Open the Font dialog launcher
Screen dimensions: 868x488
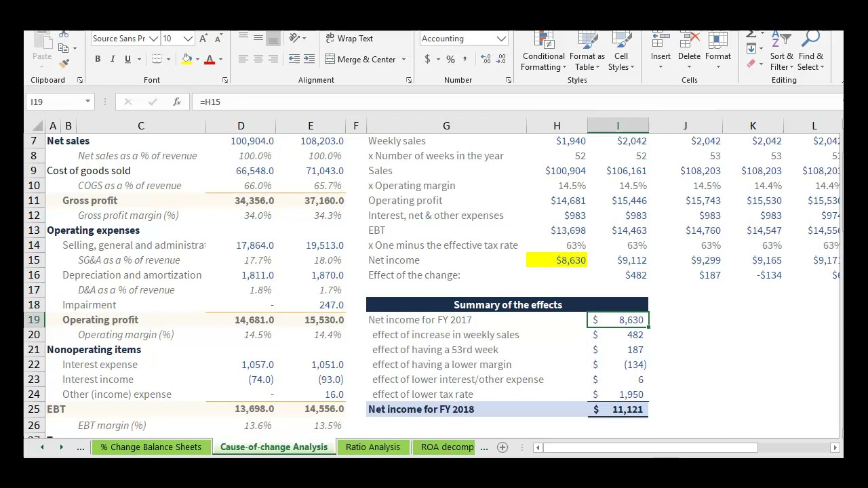[225, 80]
